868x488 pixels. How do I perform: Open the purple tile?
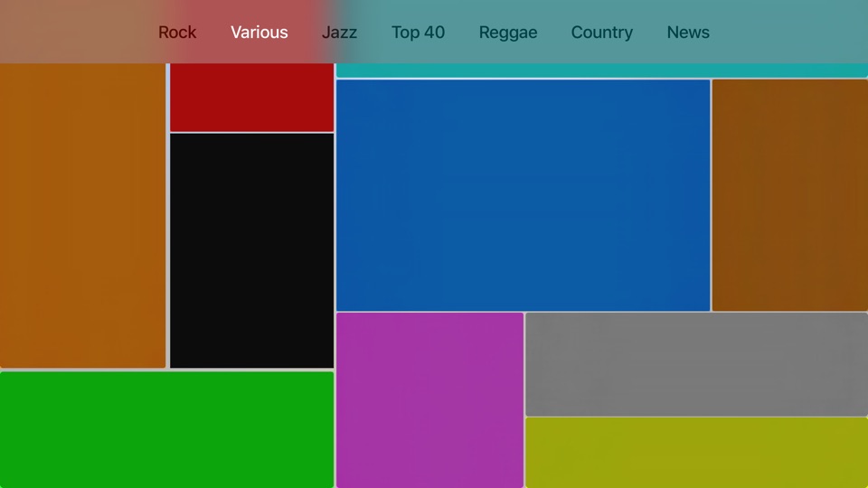coord(429,399)
